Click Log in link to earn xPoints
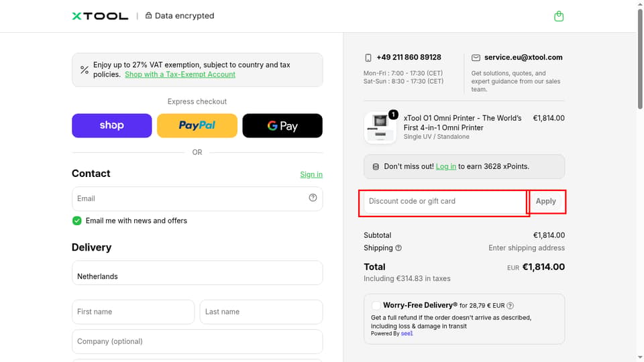 click(446, 166)
